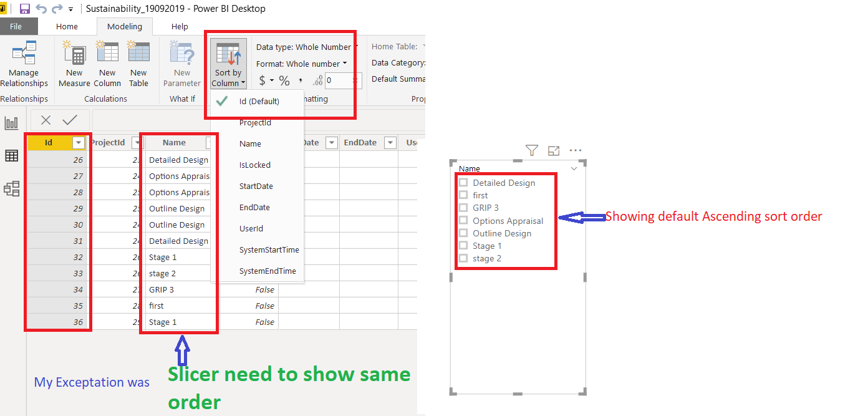Create a New Measure

[74, 64]
